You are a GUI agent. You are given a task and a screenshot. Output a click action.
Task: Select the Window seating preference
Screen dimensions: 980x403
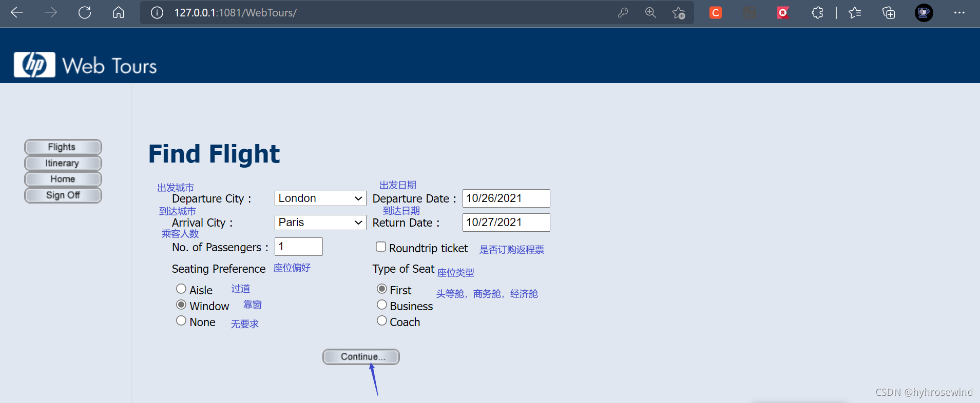tap(181, 305)
